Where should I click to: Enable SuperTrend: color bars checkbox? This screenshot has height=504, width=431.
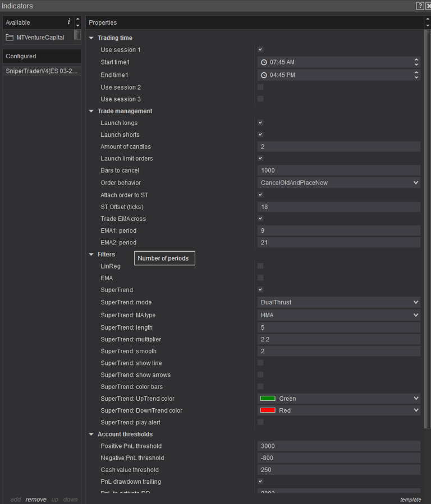(260, 386)
